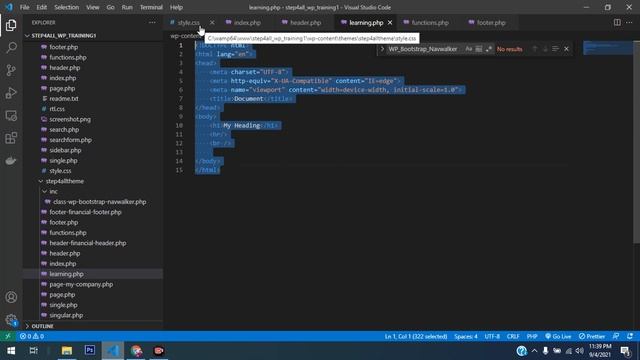Open notifications bell in status bar
The height and width of the screenshot is (360, 640).
[630, 336]
